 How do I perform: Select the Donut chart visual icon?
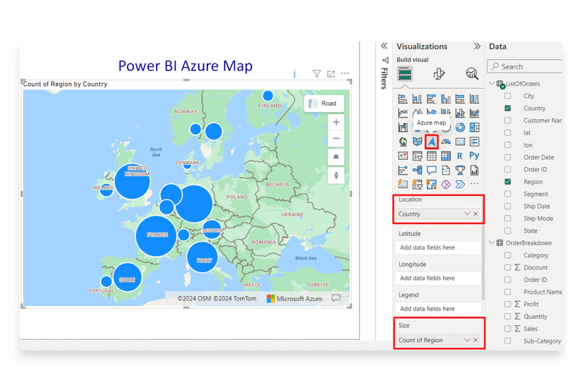pos(460,127)
